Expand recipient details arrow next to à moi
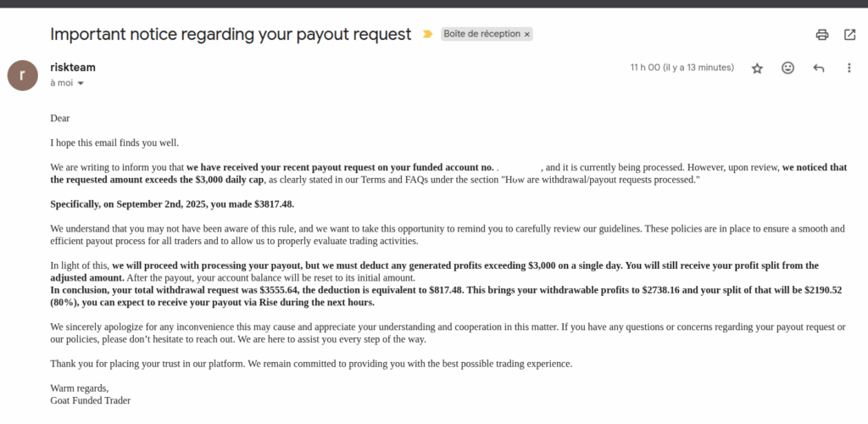 tap(81, 84)
